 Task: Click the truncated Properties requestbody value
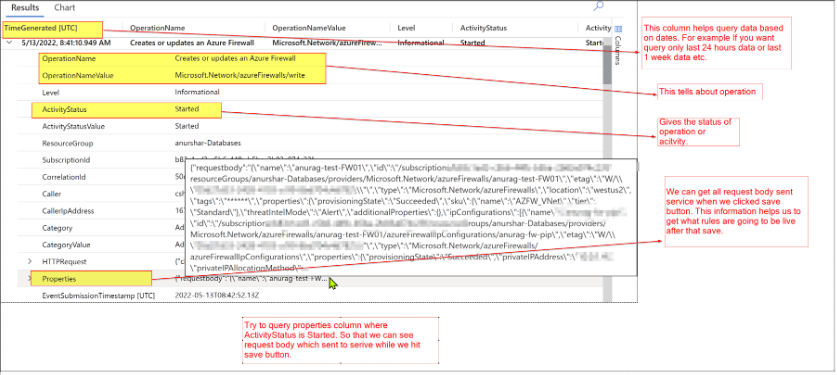[x=251, y=278]
